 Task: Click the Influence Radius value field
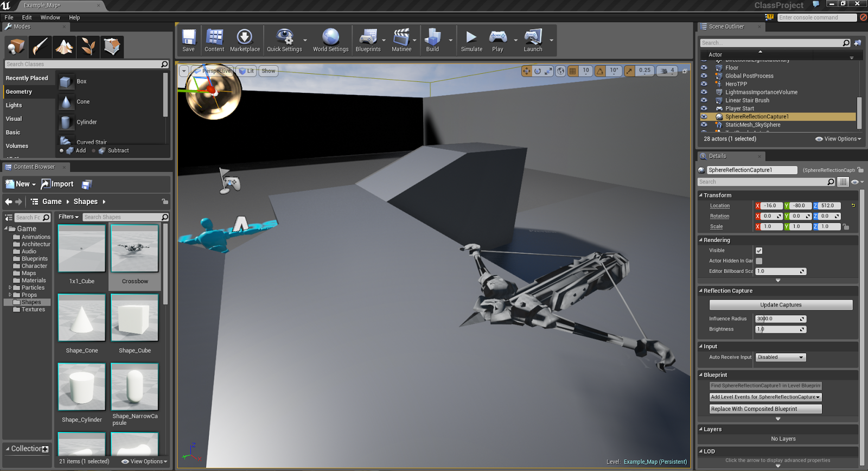[781, 319]
